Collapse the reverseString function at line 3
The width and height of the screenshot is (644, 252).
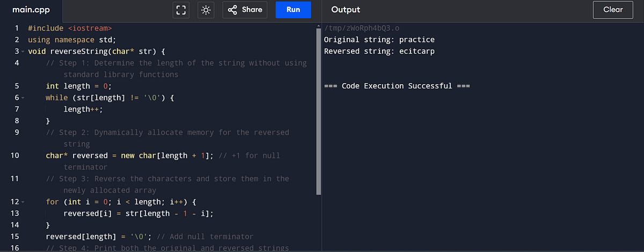pos(23,51)
